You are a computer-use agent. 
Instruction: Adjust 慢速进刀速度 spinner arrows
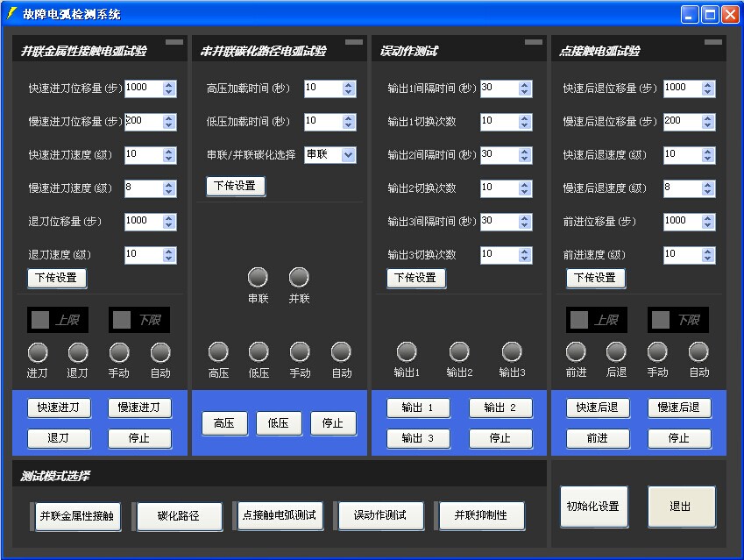coord(169,188)
